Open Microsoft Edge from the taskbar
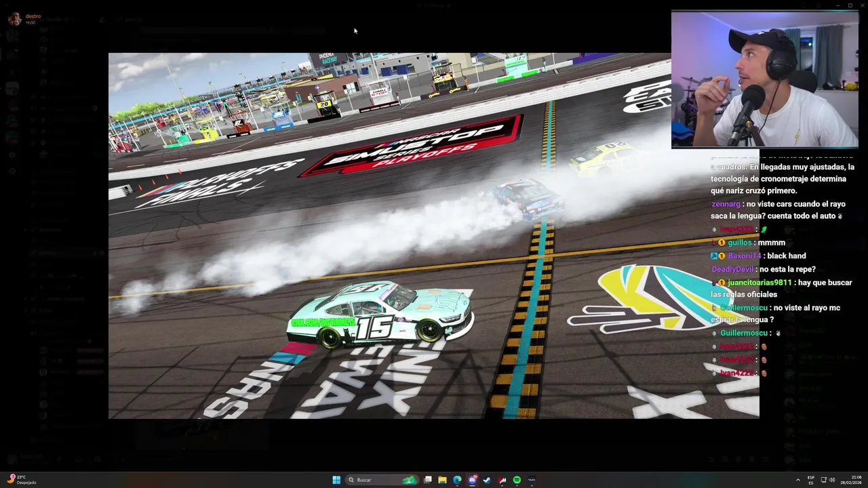 pyautogui.click(x=457, y=480)
